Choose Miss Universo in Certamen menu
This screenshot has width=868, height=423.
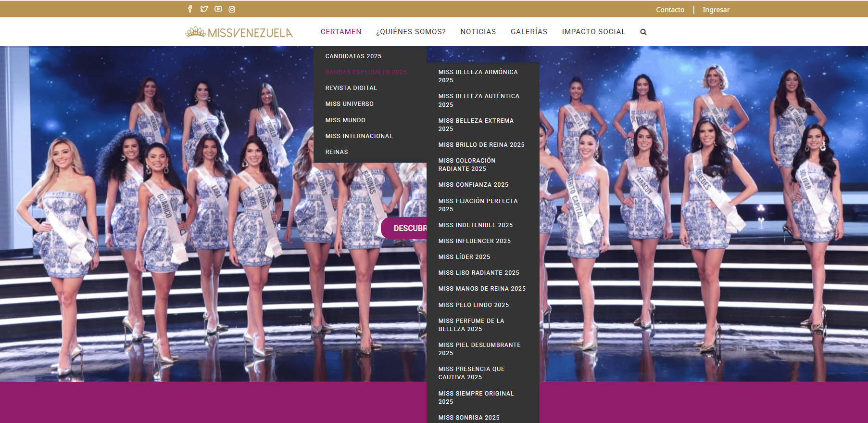pos(349,104)
